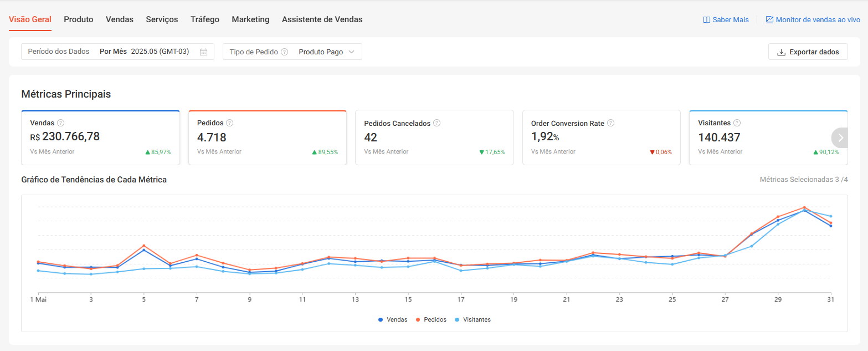Image resolution: width=868 pixels, height=351 pixels.
Task: Toggle the Order Conversion Rate metric card
Action: (x=601, y=138)
